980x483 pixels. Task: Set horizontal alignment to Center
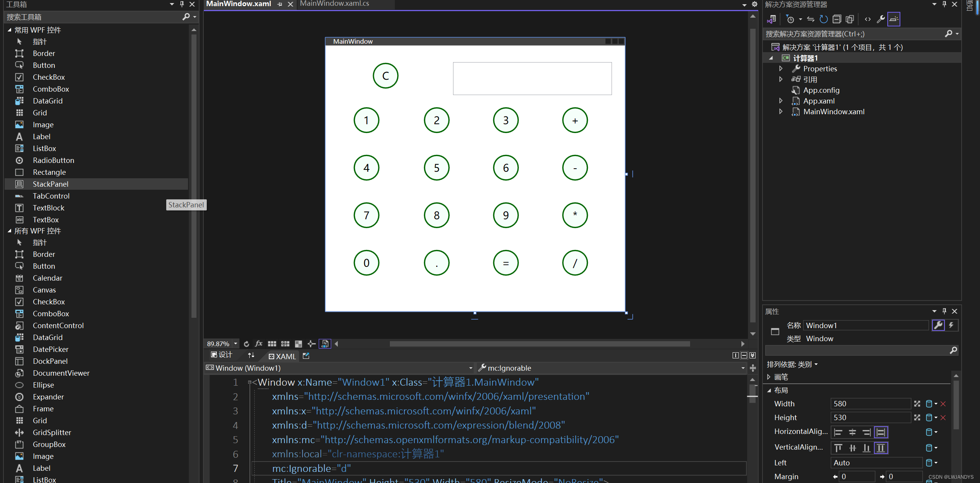852,432
